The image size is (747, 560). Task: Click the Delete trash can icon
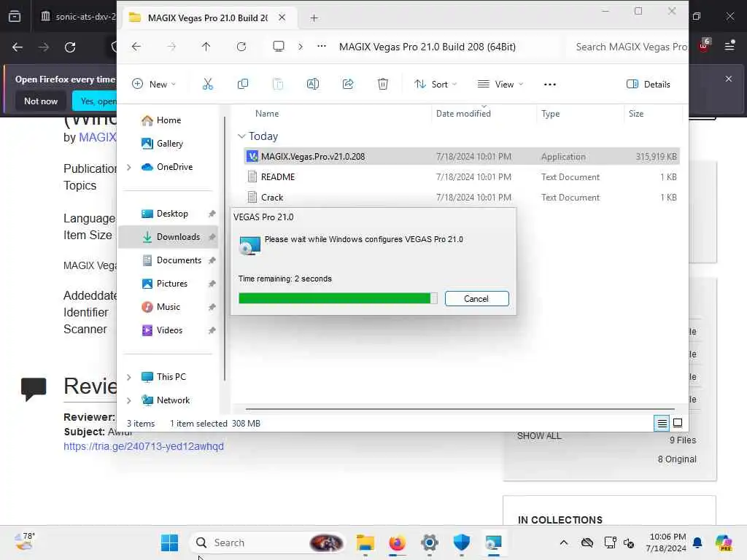[x=382, y=85]
